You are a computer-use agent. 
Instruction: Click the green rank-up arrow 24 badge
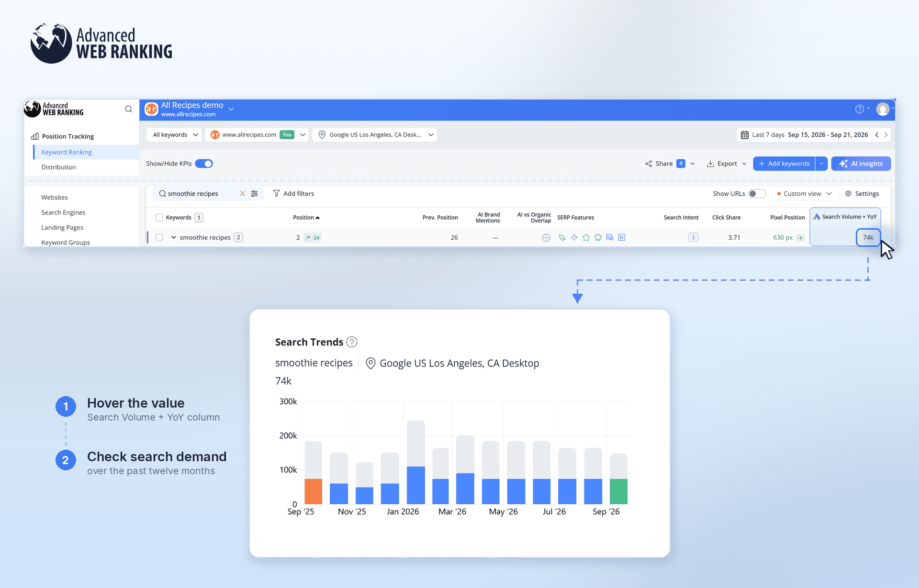(313, 237)
